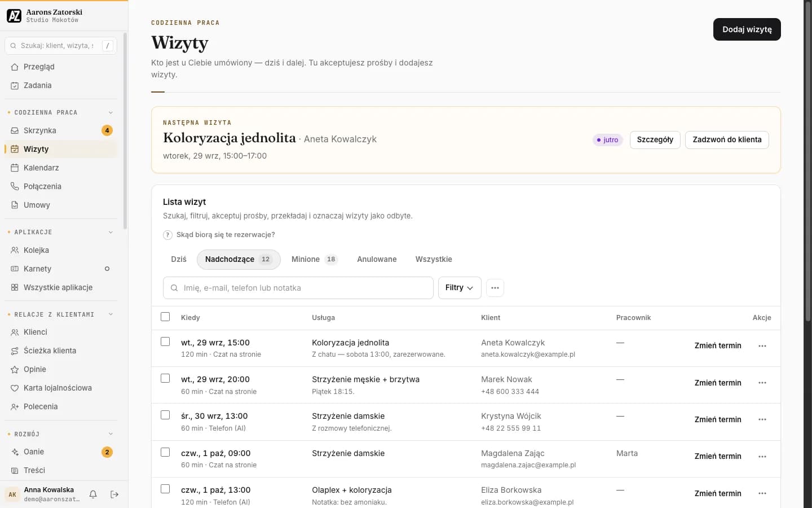
Task: Click the Umowy document icon
Action: pos(15,205)
